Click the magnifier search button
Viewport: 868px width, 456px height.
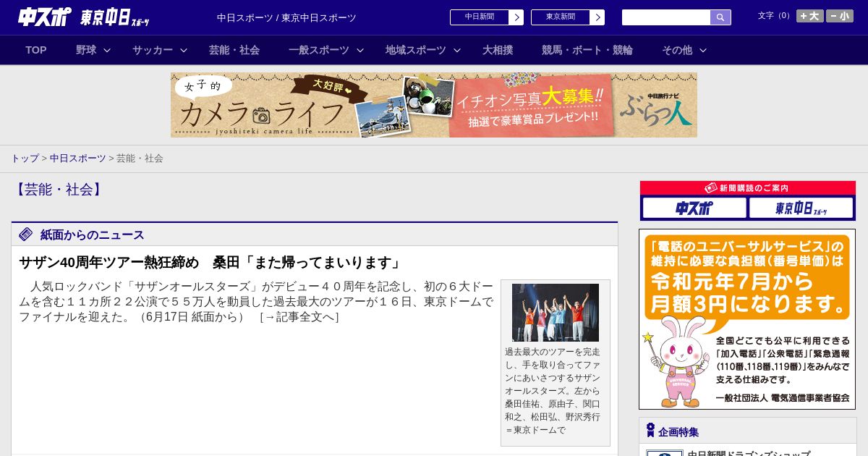[x=720, y=17]
